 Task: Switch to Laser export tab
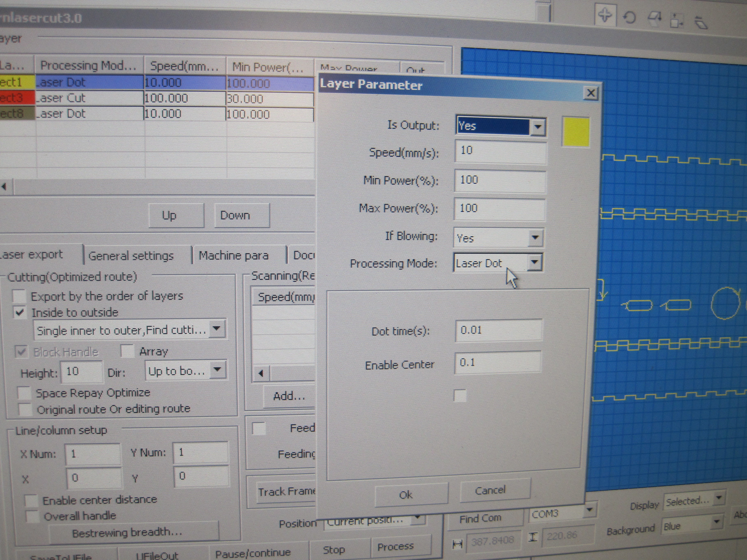tap(32, 254)
